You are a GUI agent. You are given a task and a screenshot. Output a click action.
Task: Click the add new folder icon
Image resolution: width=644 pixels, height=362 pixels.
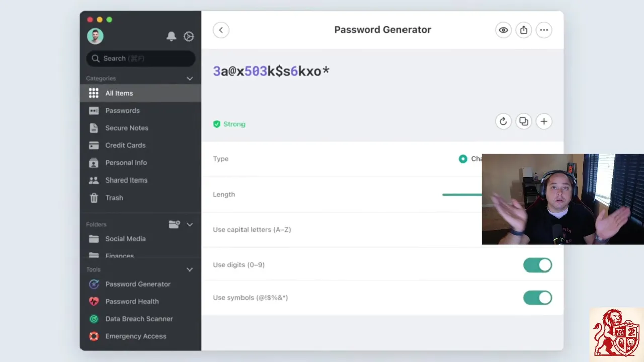tap(174, 224)
